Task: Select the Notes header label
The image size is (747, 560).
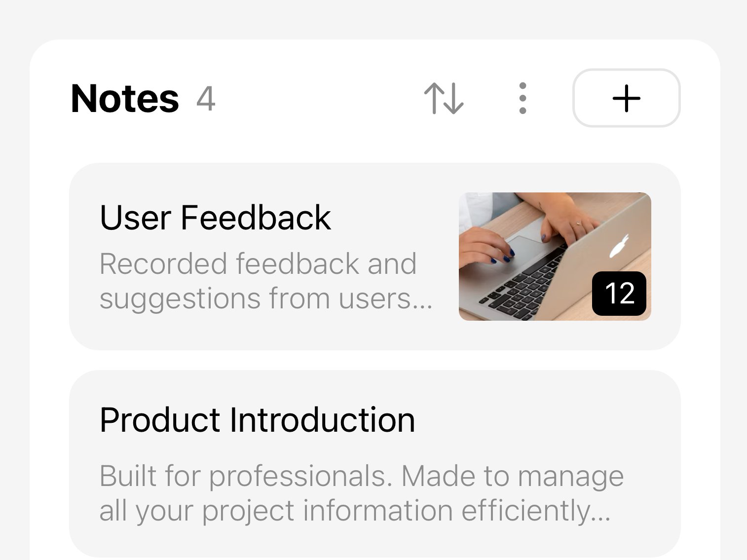Action: (125, 98)
